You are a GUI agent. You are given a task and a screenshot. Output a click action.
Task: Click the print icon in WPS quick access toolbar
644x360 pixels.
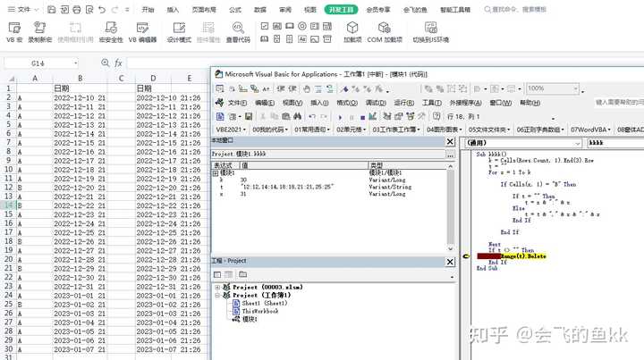pyautogui.click(x=77, y=9)
